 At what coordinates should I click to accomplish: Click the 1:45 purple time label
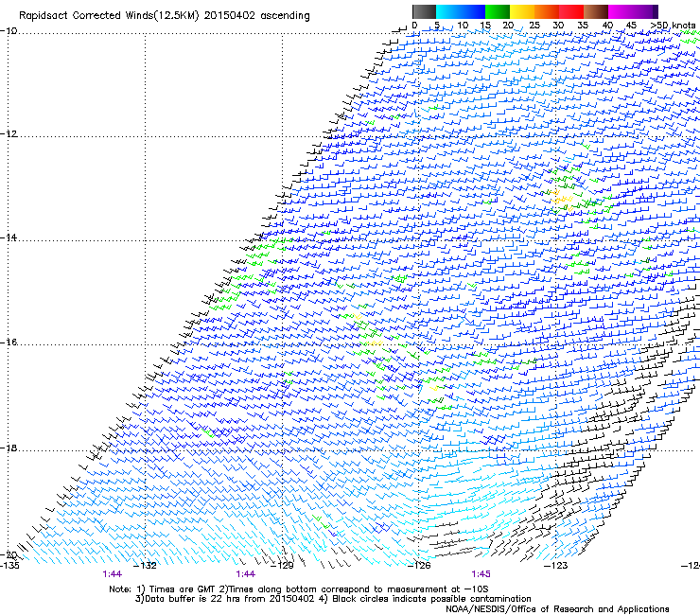481,574
